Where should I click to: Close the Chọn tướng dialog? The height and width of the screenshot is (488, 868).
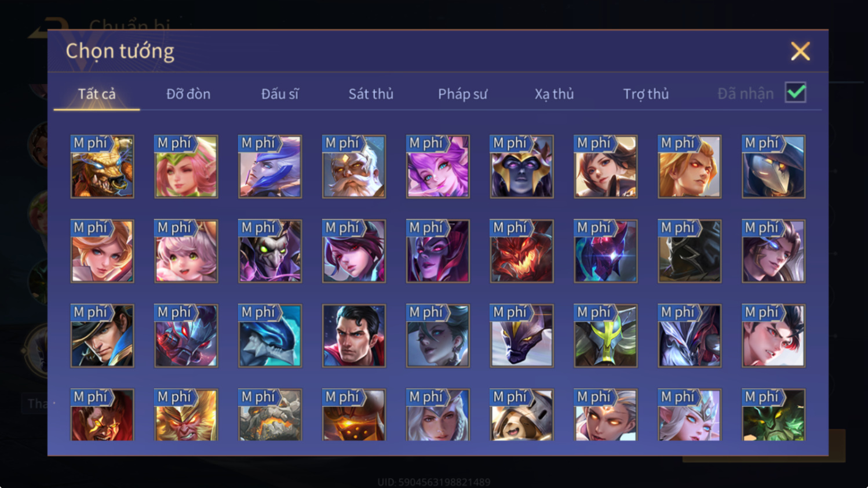[x=800, y=51]
